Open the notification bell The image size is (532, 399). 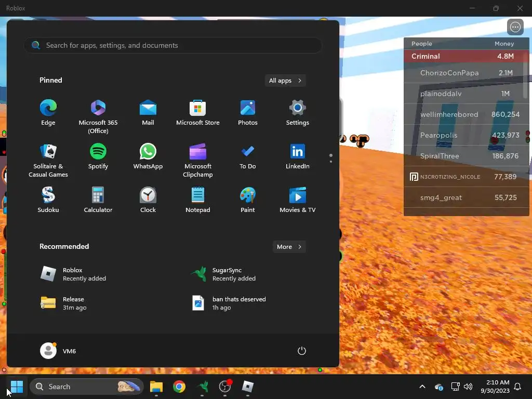(518, 387)
